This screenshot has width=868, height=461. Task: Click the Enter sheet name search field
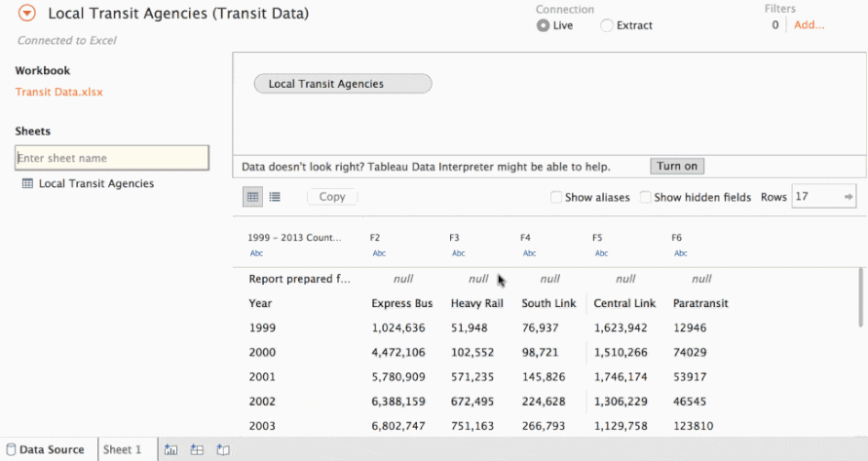tap(112, 158)
